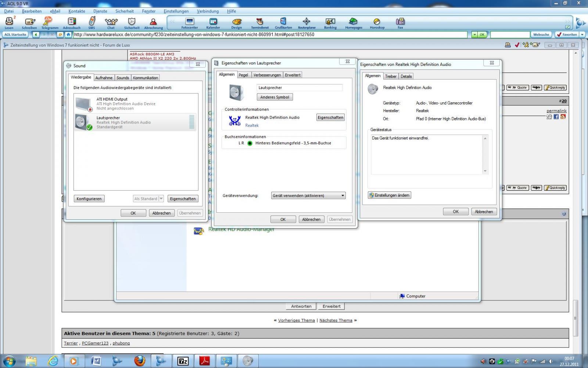Open the Chat icon
This screenshot has width=588, height=368.
click(111, 23)
